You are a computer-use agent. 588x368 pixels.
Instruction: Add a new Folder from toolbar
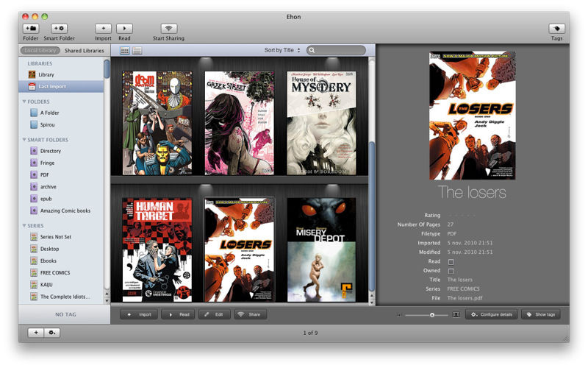[x=31, y=29]
